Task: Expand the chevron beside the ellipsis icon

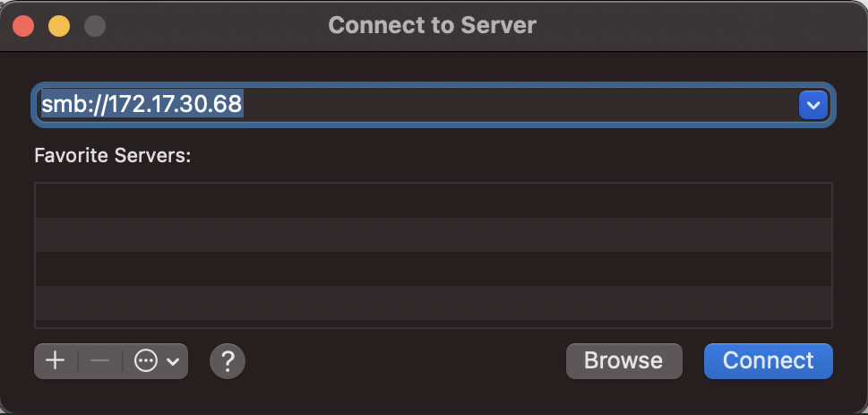Action: pyautogui.click(x=173, y=362)
